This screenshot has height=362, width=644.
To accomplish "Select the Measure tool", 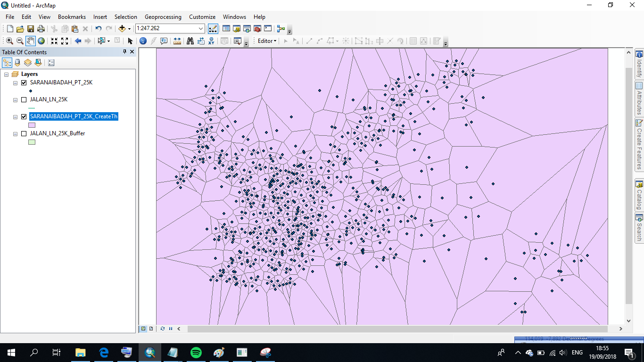I will click(177, 41).
